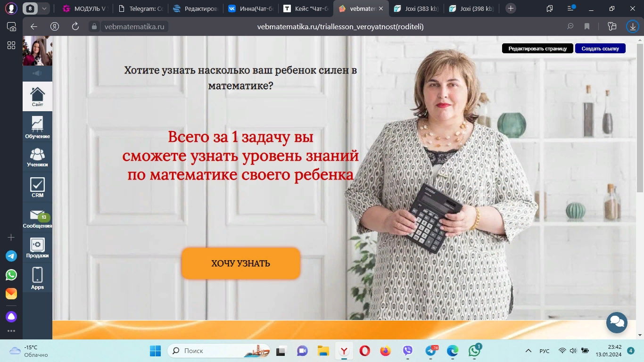Switch the РУС keyboard language
The image size is (644, 362).
[x=545, y=351]
